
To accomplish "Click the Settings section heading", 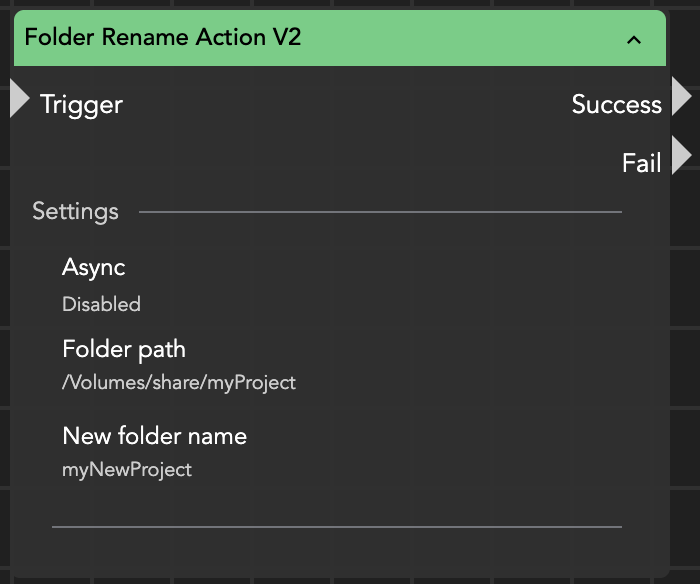I will coord(75,211).
